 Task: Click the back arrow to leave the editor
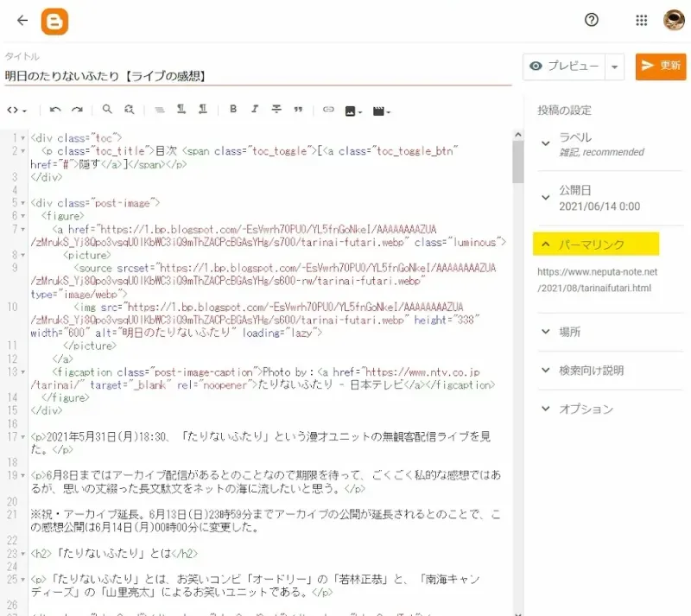[x=22, y=21]
